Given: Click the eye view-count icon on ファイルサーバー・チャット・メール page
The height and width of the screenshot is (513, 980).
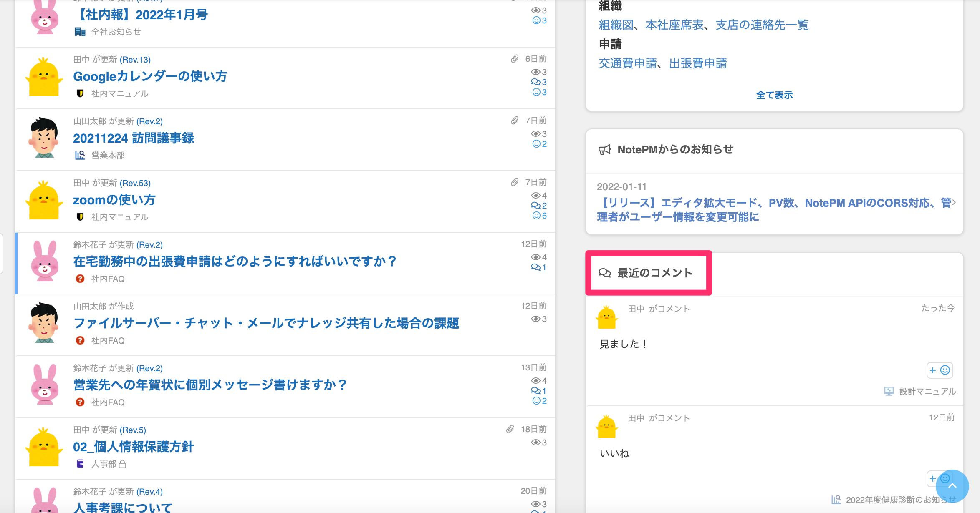Looking at the screenshot, I should point(536,319).
